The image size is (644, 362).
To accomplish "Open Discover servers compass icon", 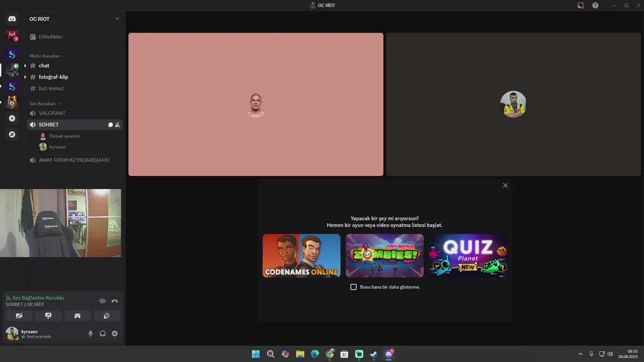I will click(x=12, y=134).
